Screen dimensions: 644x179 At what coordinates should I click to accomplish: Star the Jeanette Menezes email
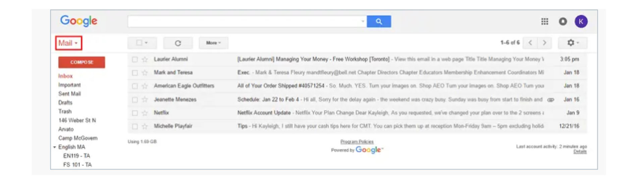point(145,100)
